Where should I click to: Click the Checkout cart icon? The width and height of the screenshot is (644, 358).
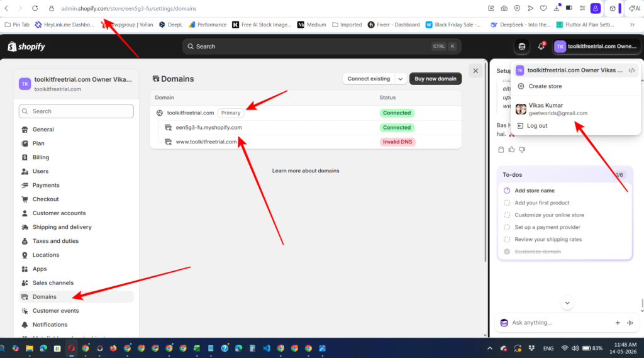pos(25,199)
